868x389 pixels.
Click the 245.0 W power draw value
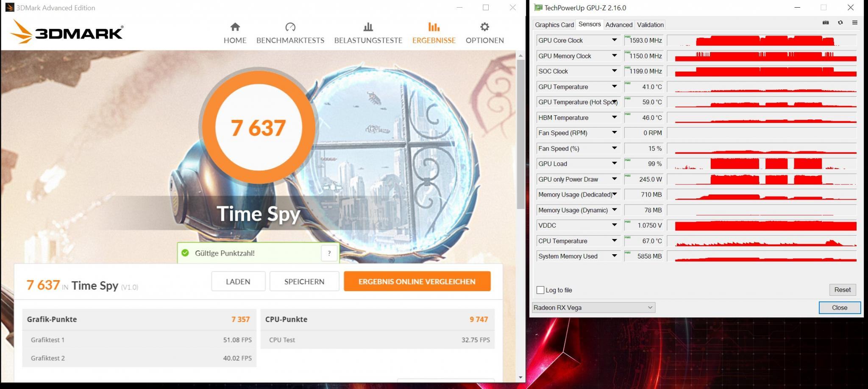[643, 179]
